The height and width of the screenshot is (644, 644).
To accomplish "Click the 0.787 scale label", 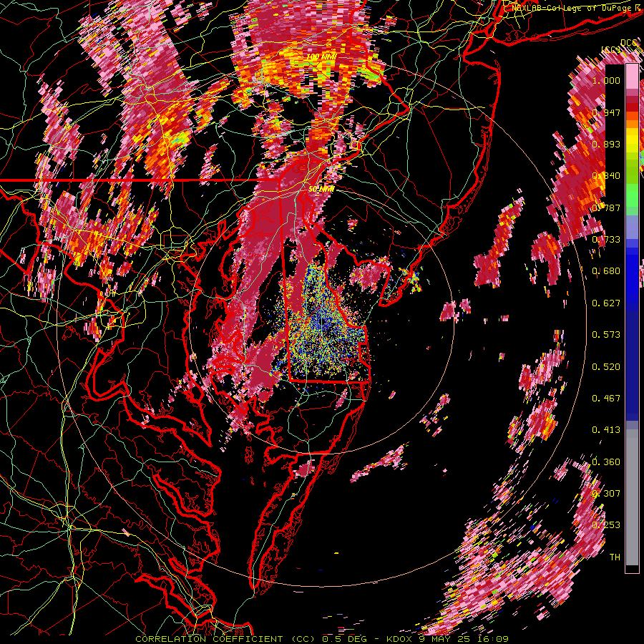I will point(606,208).
